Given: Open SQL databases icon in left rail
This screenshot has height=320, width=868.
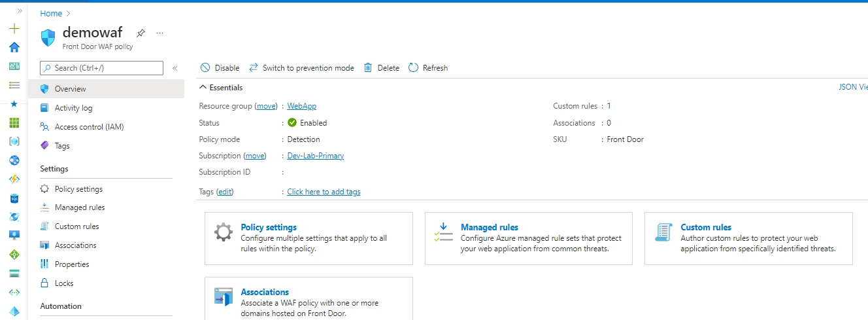Looking at the screenshot, I should tap(14, 198).
